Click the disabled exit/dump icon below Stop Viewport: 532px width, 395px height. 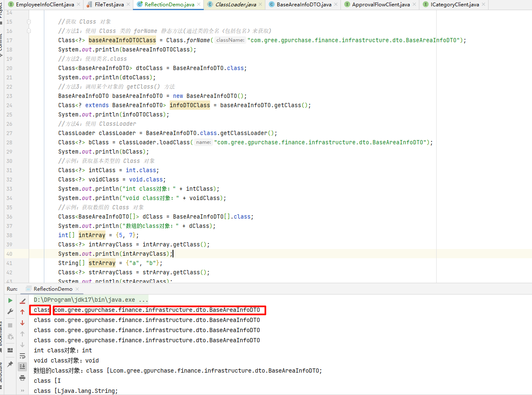pos(10,336)
